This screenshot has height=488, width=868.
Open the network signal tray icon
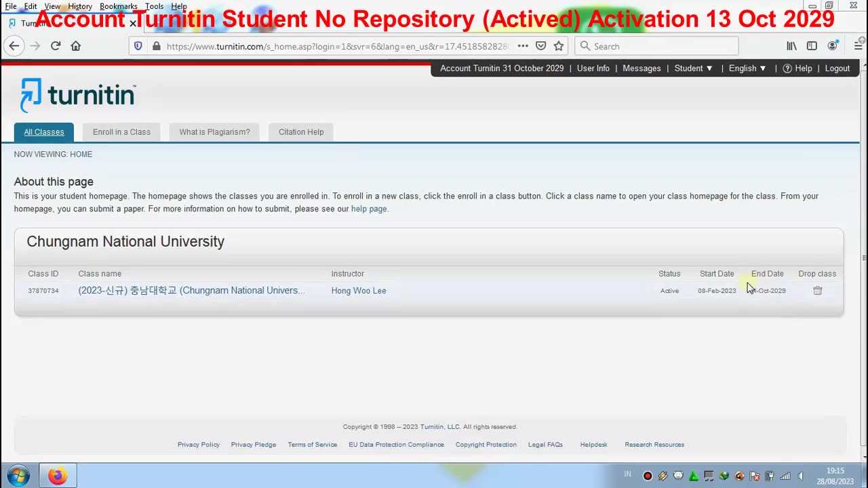tap(785, 476)
